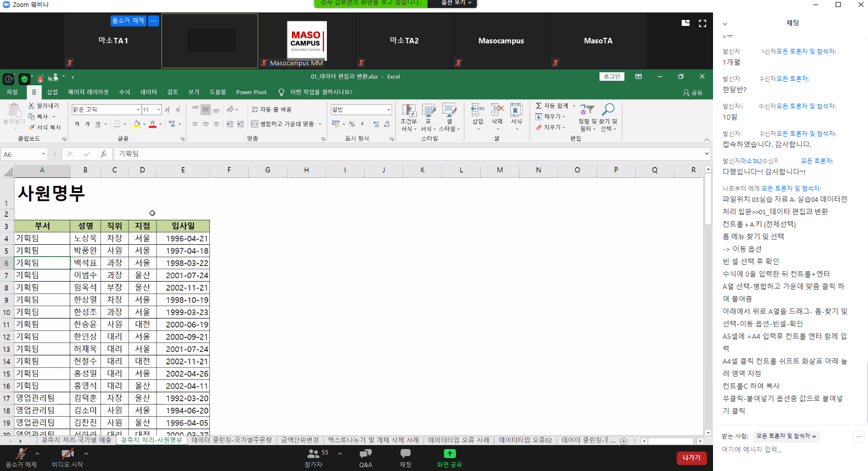This screenshot has height=471, width=868.
Task: Open the number format dropdown
Action: click(388, 110)
